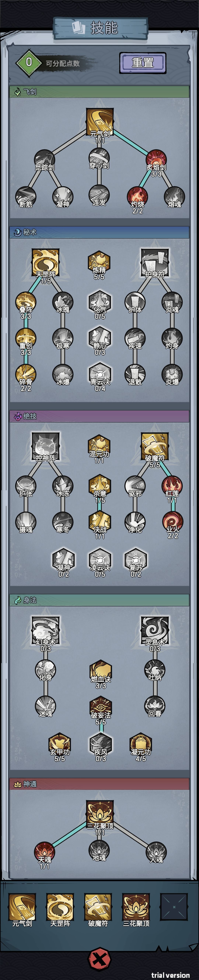Viewport: 199px width, 980px height.
Task: Click the 凝元功 hexagon skill
Action: (x=141, y=744)
